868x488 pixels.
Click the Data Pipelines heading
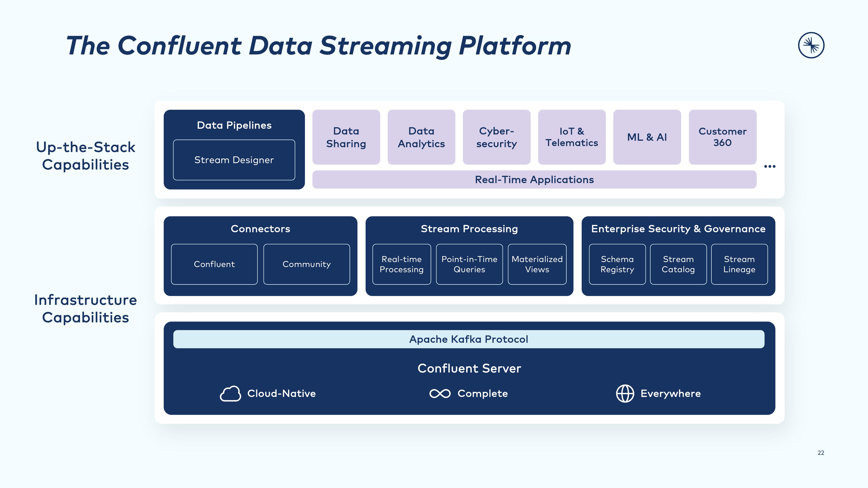234,125
